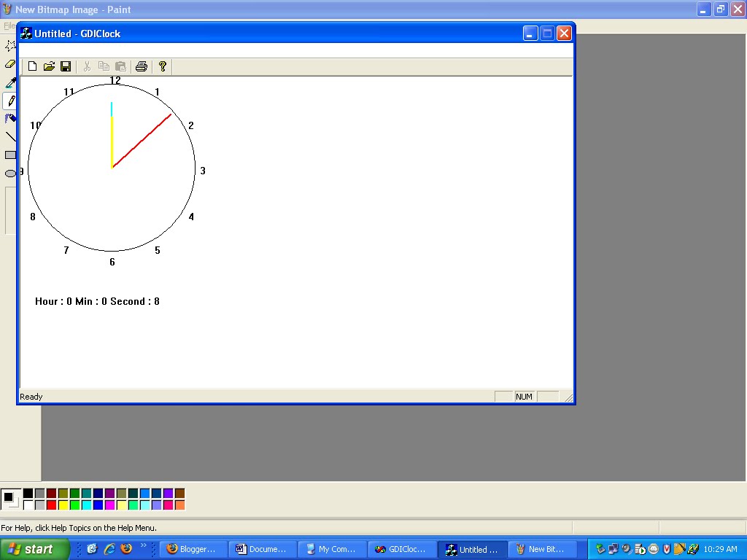Select the Eraser tool in Paint
The height and width of the screenshot is (560, 747).
pyautogui.click(x=9, y=64)
